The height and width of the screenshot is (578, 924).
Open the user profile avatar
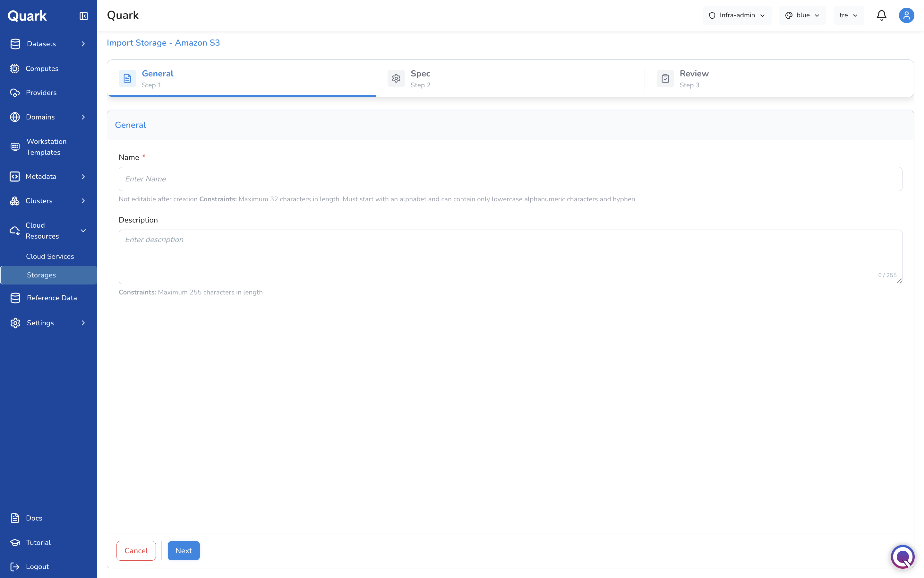(x=906, y=15)
